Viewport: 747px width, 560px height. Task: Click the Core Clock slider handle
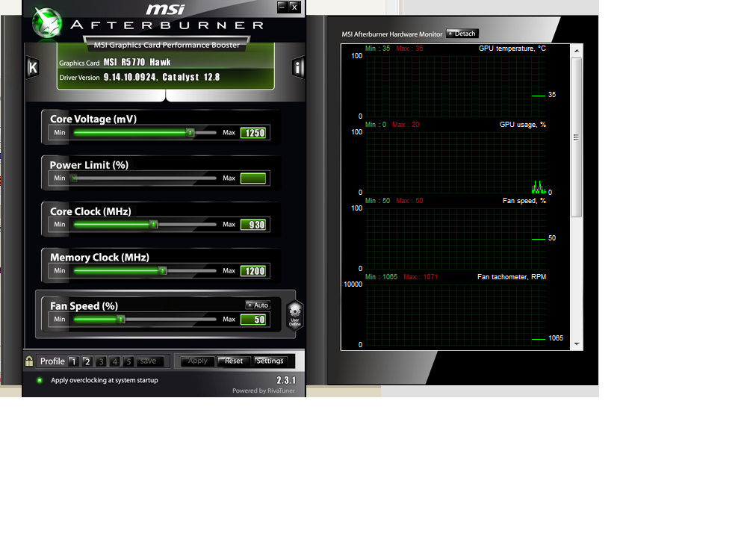click(153, 224)
